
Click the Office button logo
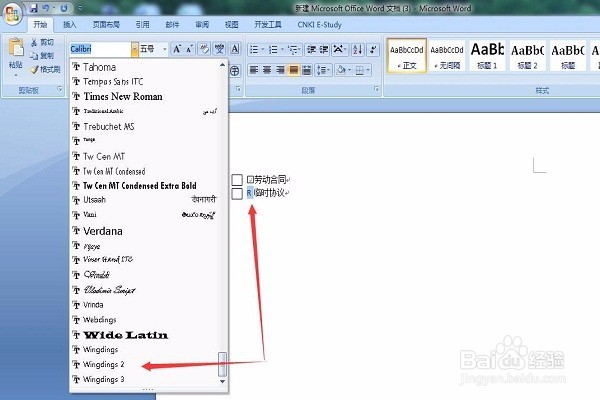click(x=12, y=14)
